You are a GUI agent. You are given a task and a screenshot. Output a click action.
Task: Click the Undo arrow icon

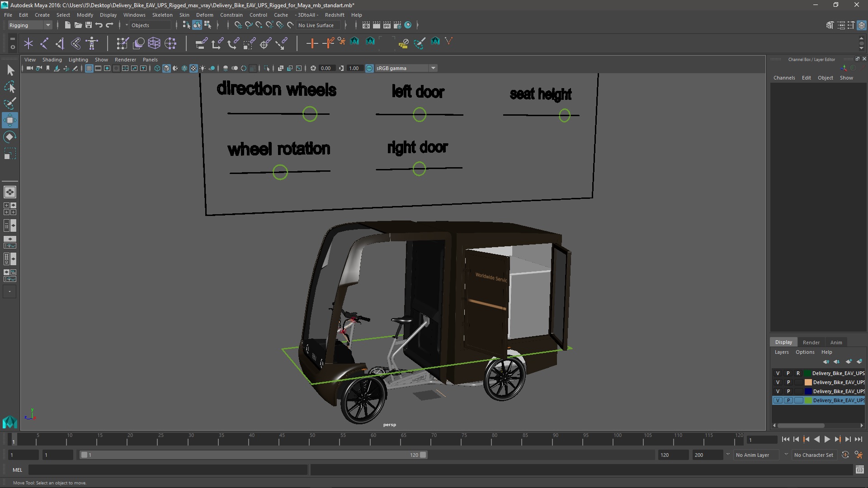[99, 25]
